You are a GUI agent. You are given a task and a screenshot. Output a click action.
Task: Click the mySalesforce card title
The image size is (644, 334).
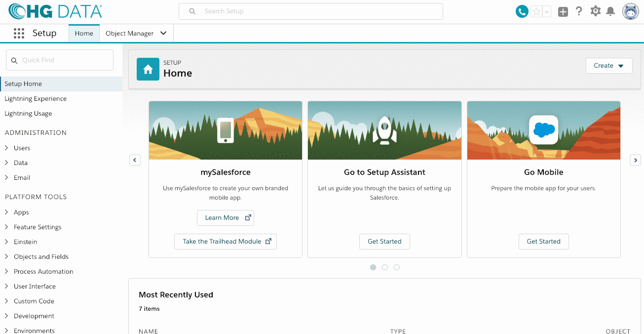(226, 172)
